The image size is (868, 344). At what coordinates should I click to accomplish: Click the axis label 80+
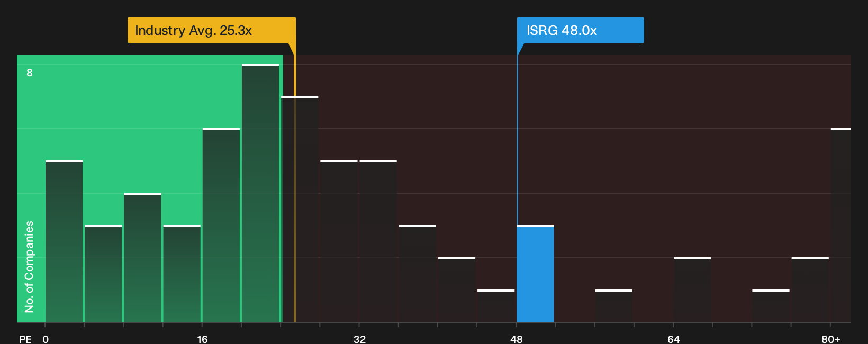pyautogui.click(x=830, y=339)
